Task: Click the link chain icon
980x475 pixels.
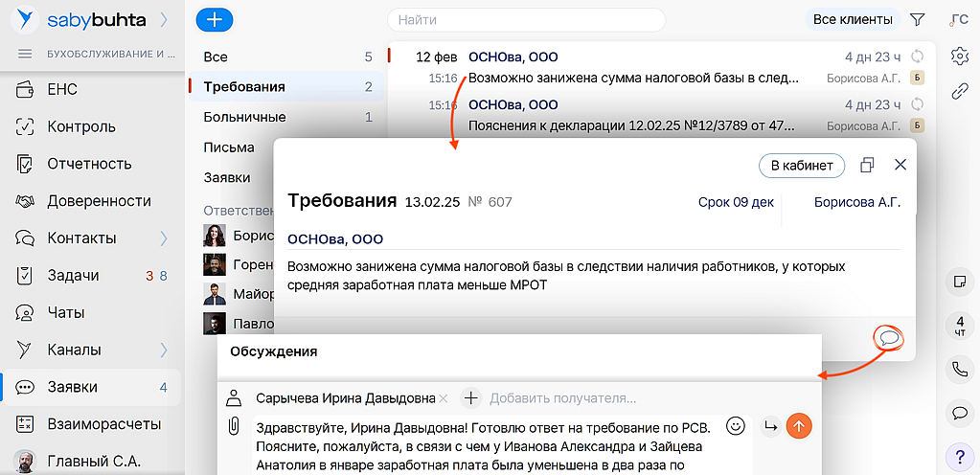Action: (959, 91)
